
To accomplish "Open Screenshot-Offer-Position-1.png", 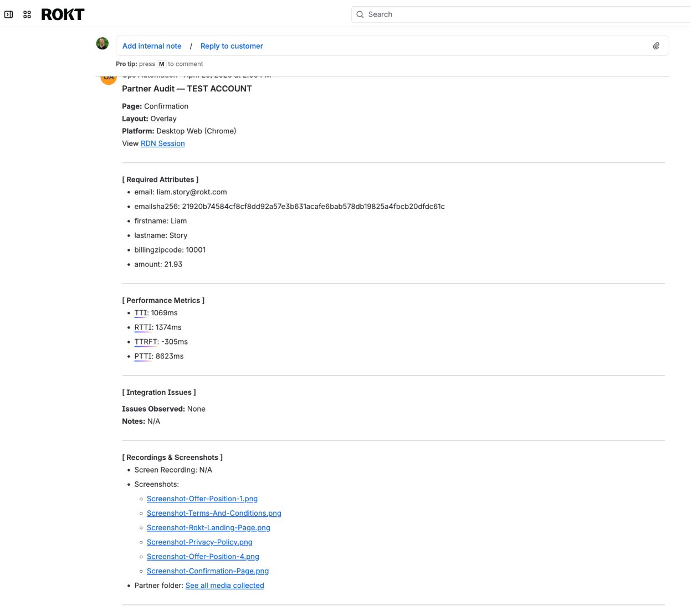I will click(x=202, y=499).
